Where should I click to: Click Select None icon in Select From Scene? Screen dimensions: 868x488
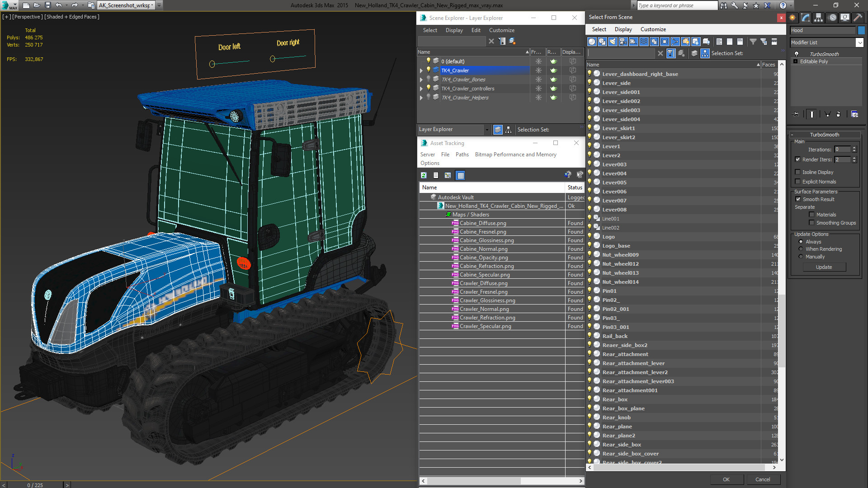729,42
